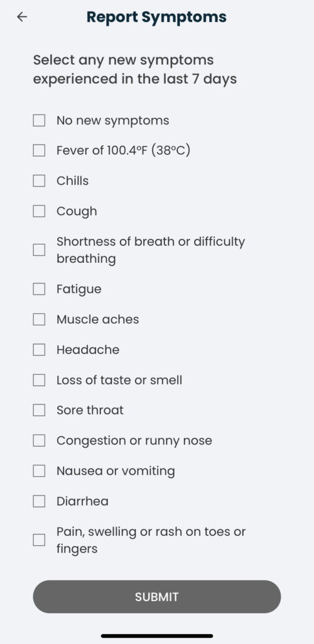Go back using the arrow icon
The image size is (314, 644).
click(22, 17)
